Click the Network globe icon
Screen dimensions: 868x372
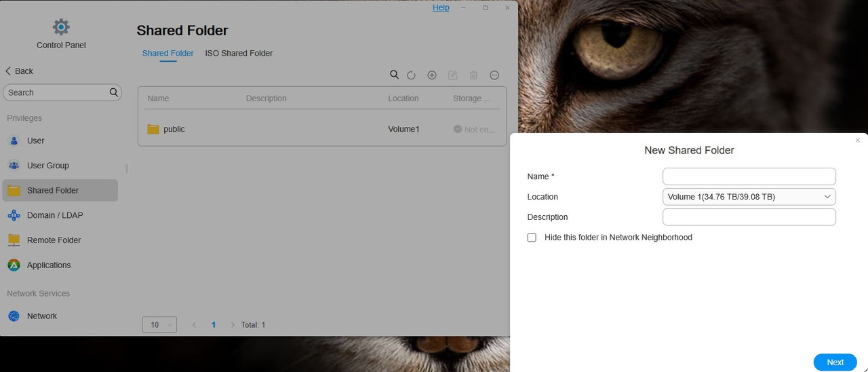click(14, 316)
